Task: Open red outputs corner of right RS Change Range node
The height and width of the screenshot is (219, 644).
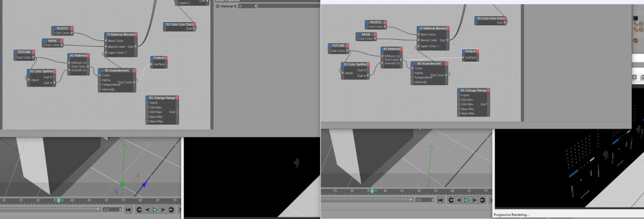Action: (489, 90)
